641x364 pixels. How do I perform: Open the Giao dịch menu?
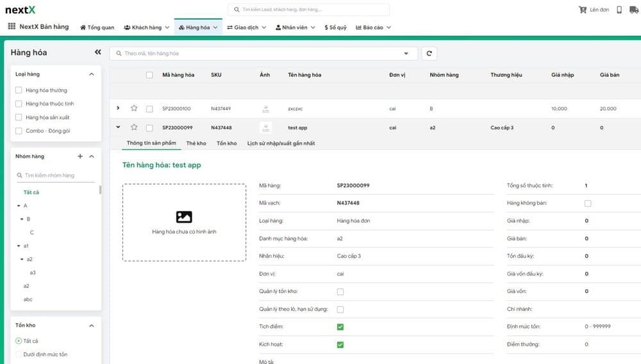[x=246, y=28]
